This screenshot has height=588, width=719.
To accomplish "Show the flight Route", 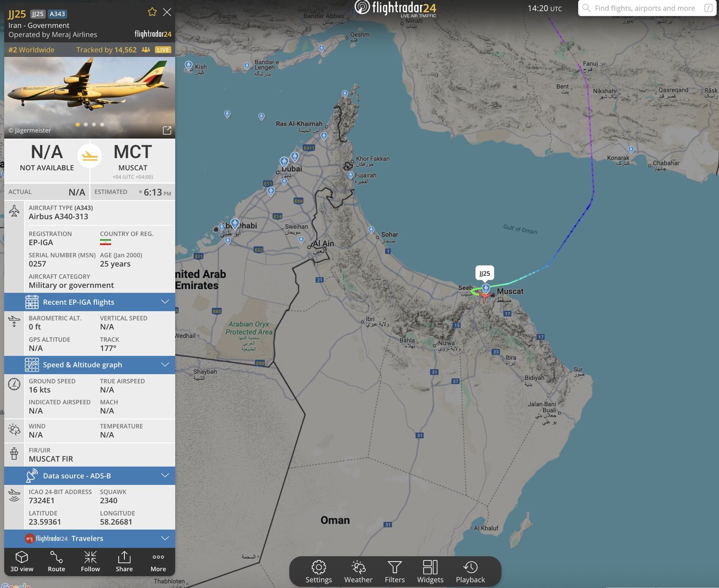I will (x=56, y=561).
